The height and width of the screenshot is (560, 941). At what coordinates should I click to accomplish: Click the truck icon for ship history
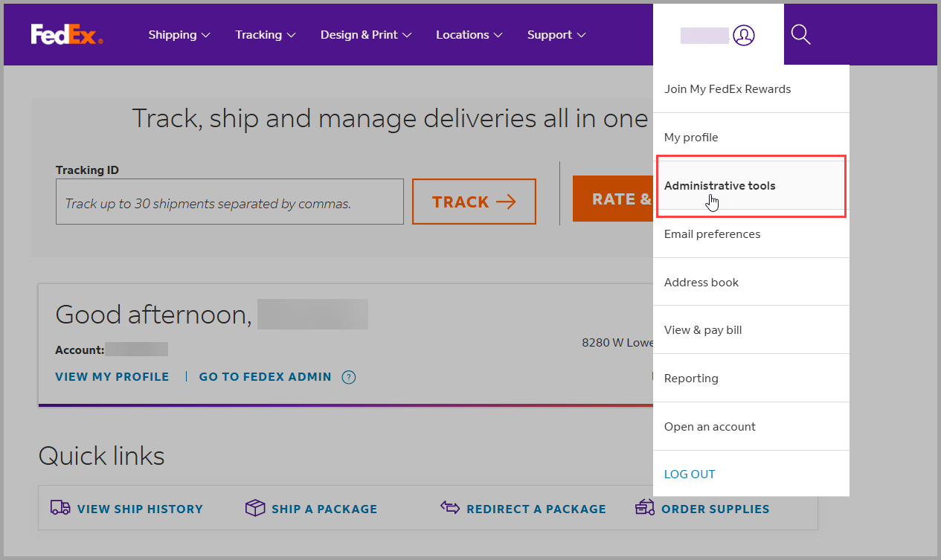pos(60,508)
